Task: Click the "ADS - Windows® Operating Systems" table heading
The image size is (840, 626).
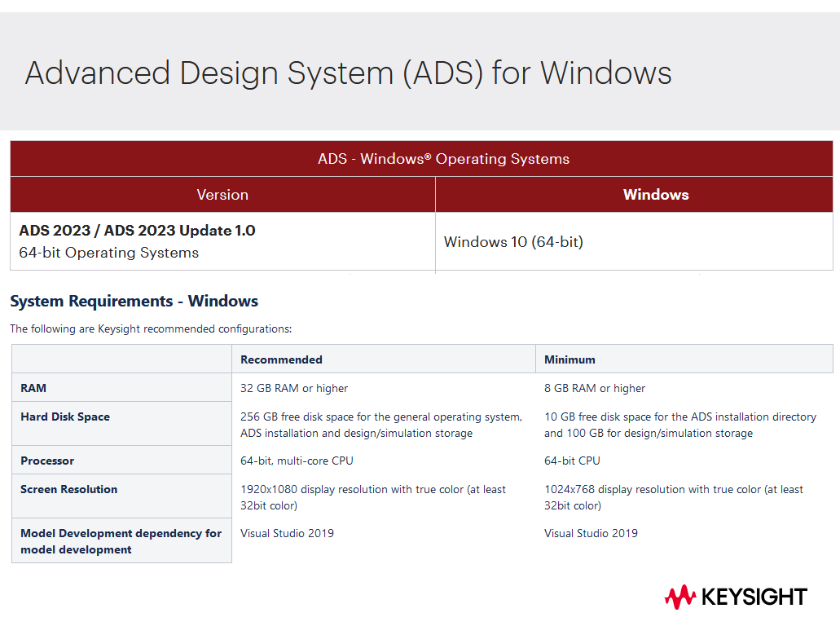Action: coord(443,159)
